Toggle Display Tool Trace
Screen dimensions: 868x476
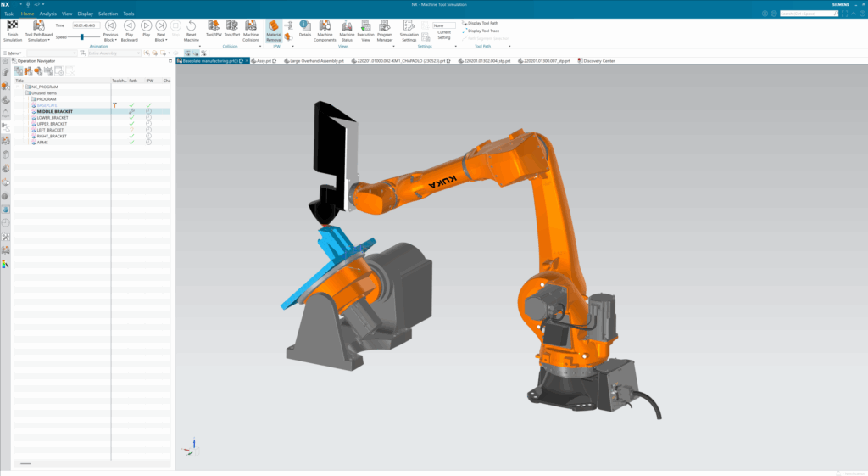point(481,31)
